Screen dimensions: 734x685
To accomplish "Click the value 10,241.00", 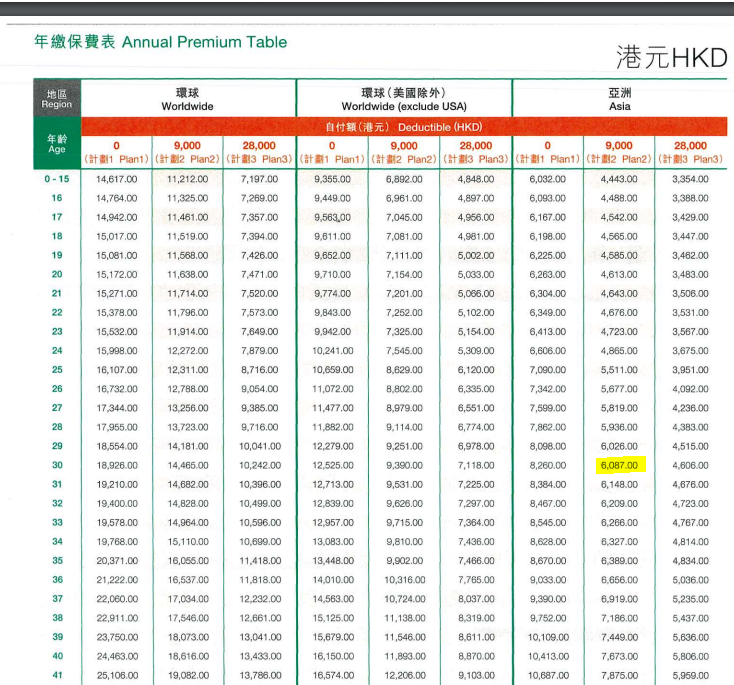I will point(332,351).
